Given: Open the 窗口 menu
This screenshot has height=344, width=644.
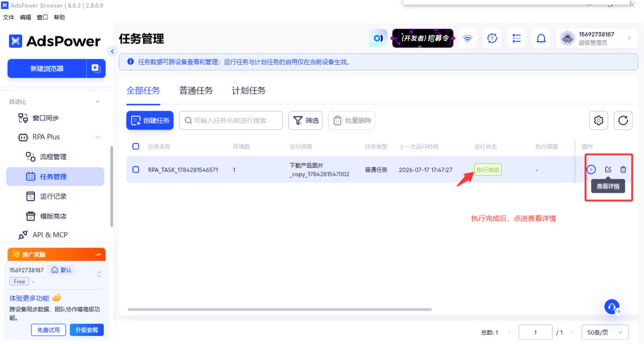Looking at the screenshot, I should (42, 17).
